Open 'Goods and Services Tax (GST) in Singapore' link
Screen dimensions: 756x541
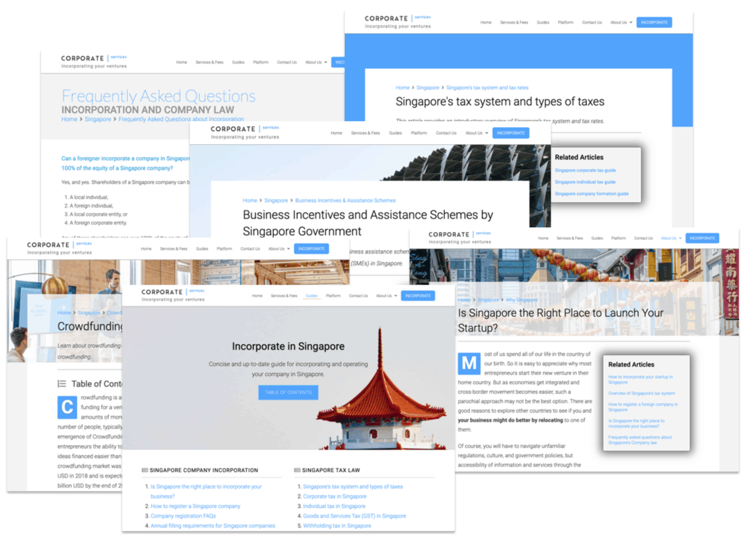pyautogui.click(x=354, y=516)
